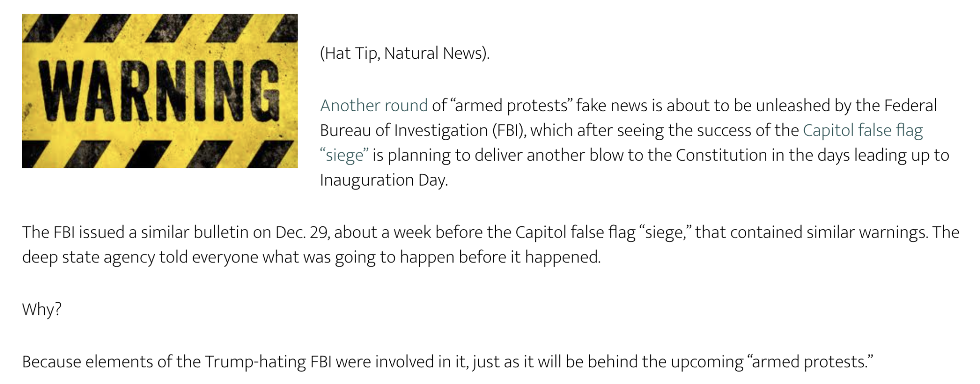Click the closing "armed protests." at the paragraph end
This screenshot has height=384, width=980.
pyautogui.click(x=809, y=362)
